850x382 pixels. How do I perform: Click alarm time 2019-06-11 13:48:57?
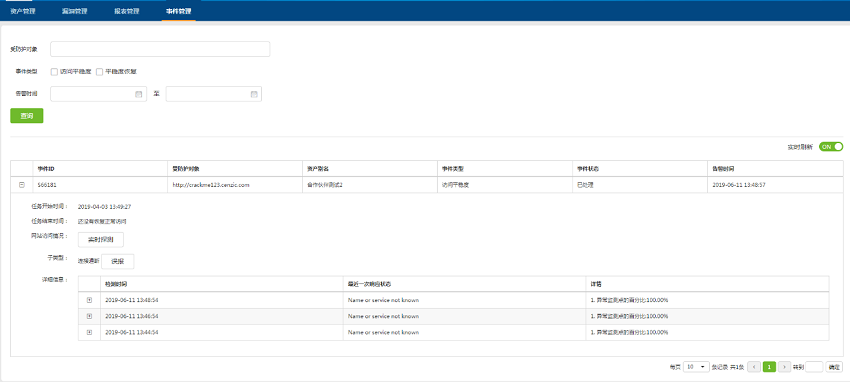tap(739, 185)
